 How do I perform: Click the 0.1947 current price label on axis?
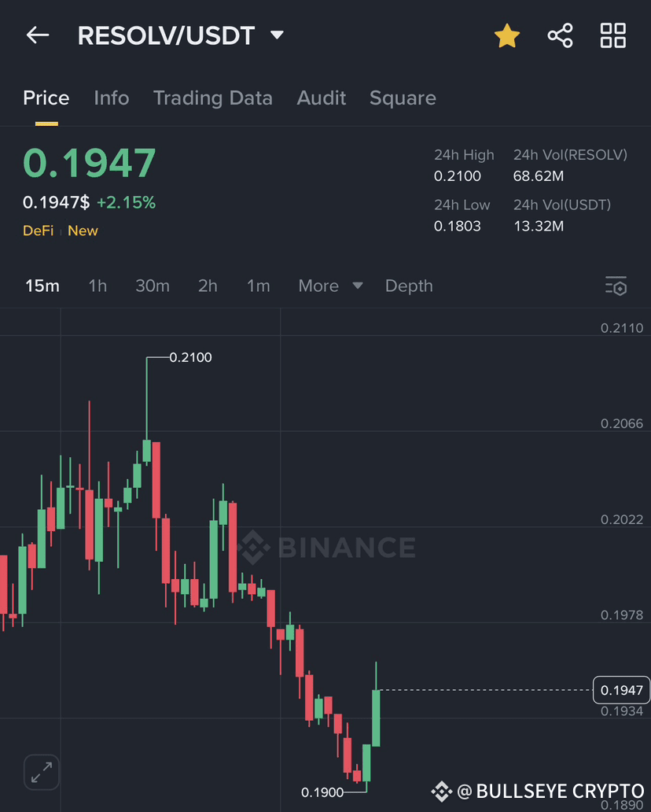pos(621,690)
